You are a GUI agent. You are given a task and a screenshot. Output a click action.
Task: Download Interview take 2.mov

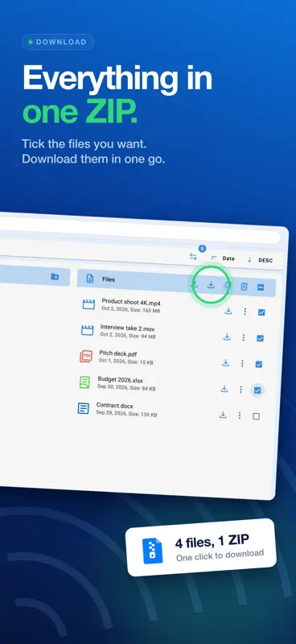click(227, 336)
